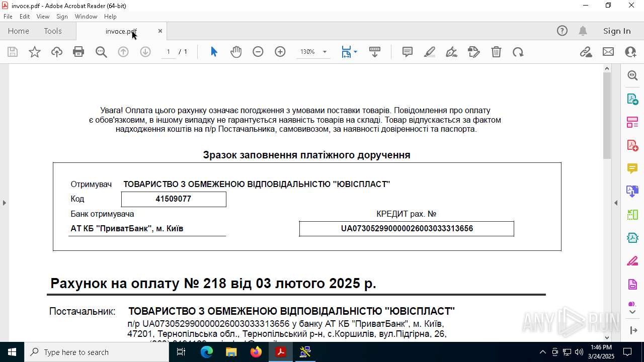The image size is (644, 362).
Task: Click the scrollbar down arrow
Action: [x=607, y=338]
